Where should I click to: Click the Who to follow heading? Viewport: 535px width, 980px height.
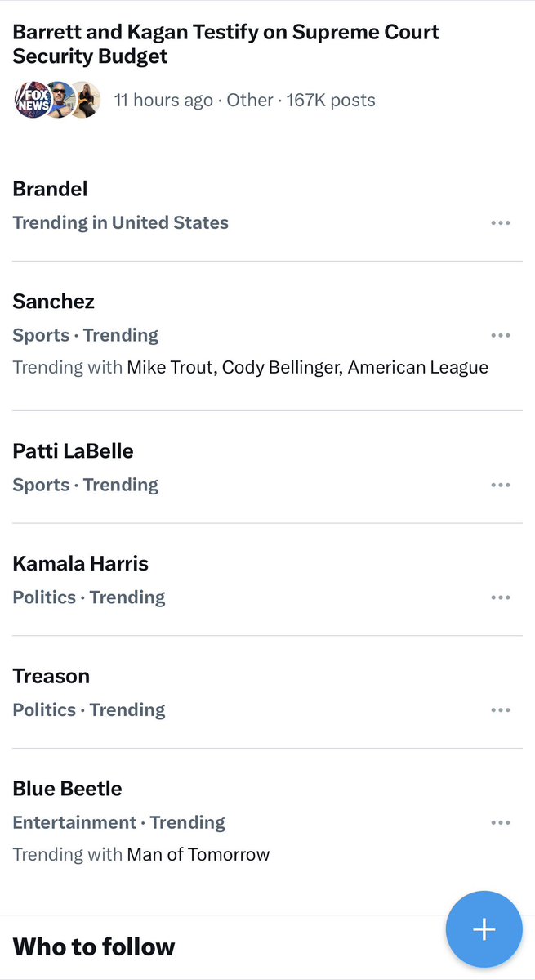[x=94, y=946]
